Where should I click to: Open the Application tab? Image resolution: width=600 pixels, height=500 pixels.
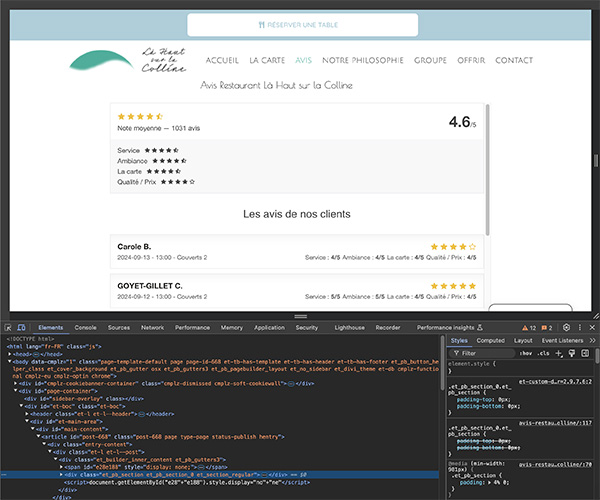[x=269, y=327]
